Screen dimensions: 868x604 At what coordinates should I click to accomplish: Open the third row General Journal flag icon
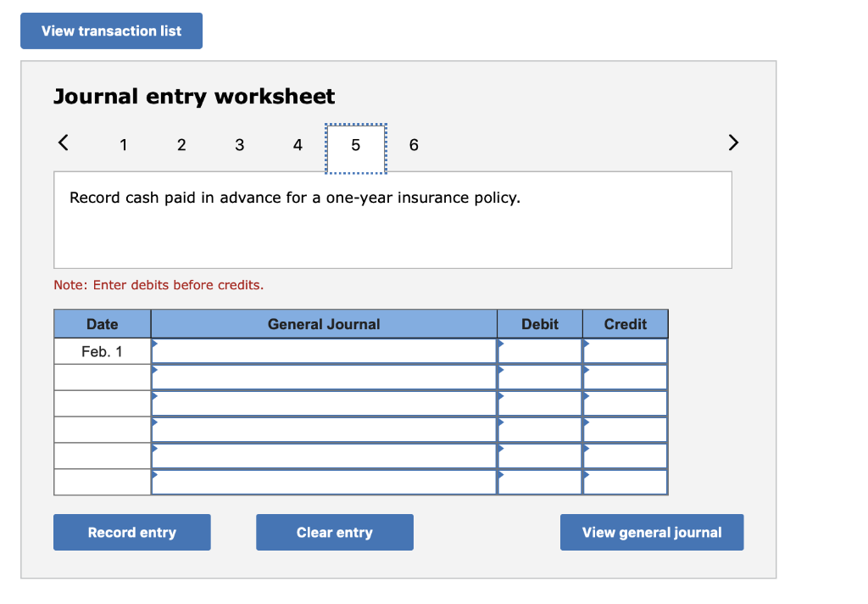(156, 397)
